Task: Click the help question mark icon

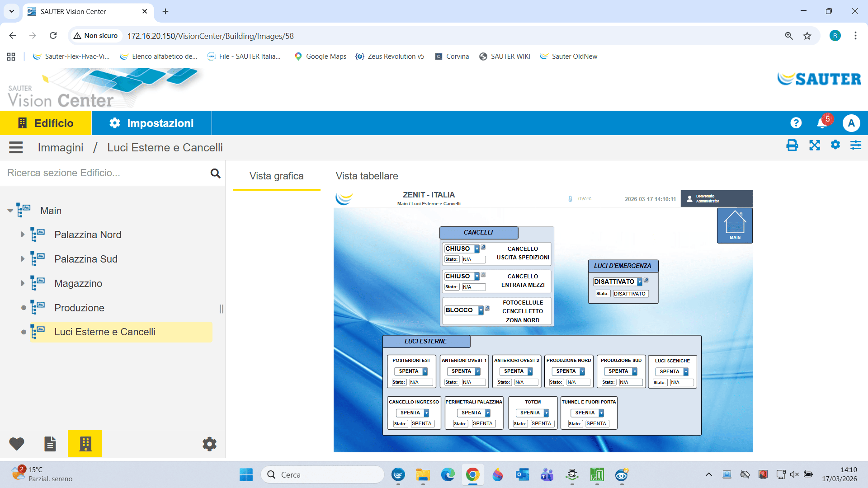Action: coord(796,123)
